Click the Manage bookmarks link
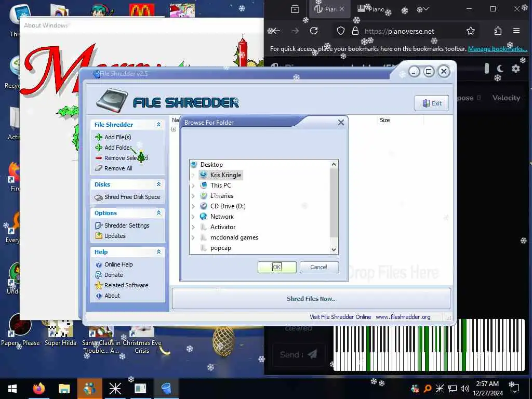 [x=497, y=48]
